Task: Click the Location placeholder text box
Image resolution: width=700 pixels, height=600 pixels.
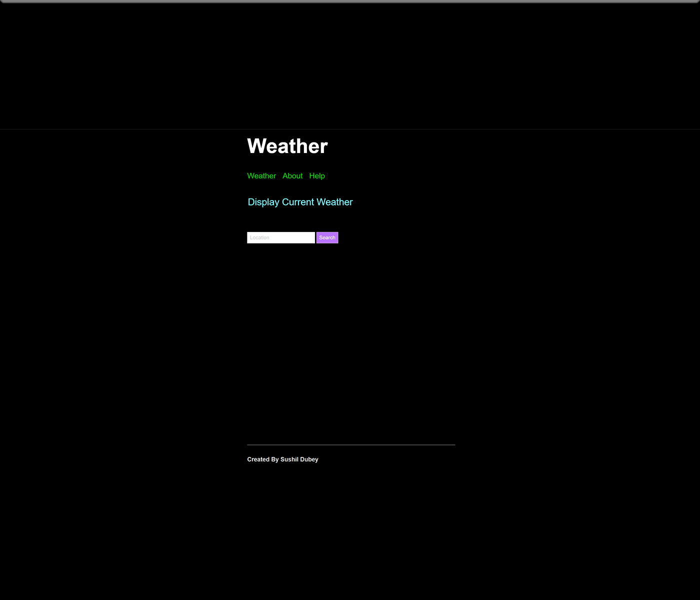Action: coord(280,237)
